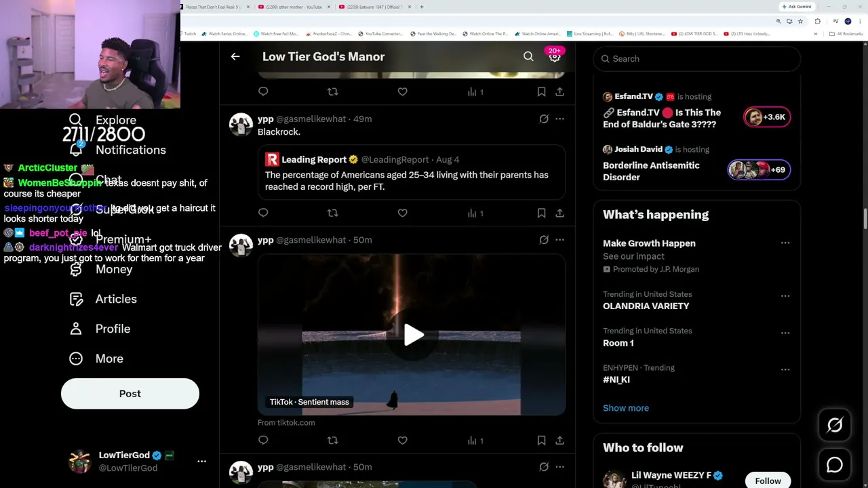Like the TikTok video post
The image size is (868, 488).
402,441
